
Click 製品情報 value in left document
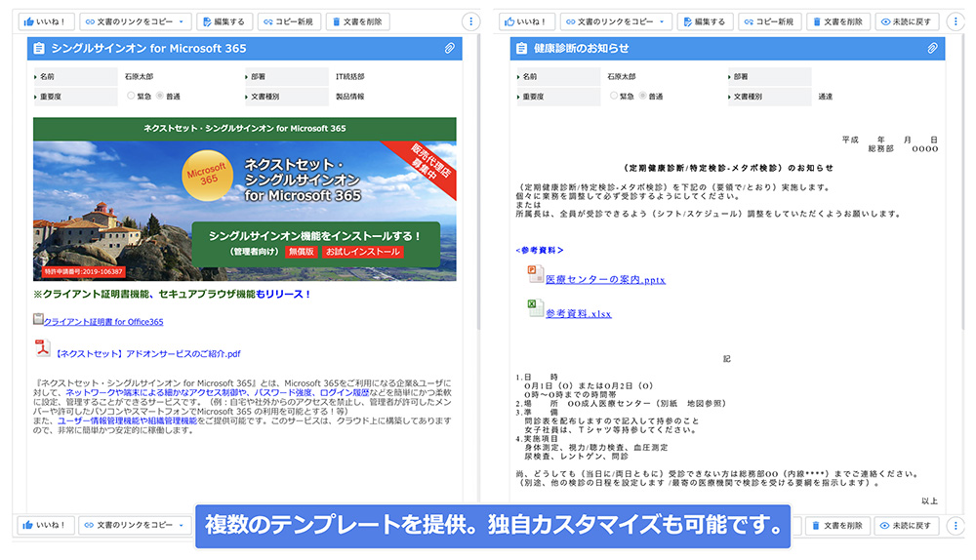pos(349,97)
